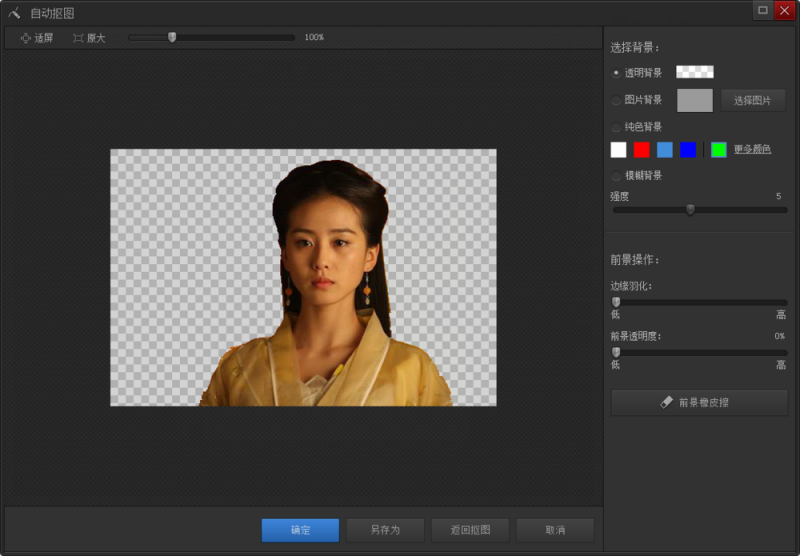Viewport: 800px width, 556px height.
Task: Click the 选择图片 button
Action: point(753,100)
